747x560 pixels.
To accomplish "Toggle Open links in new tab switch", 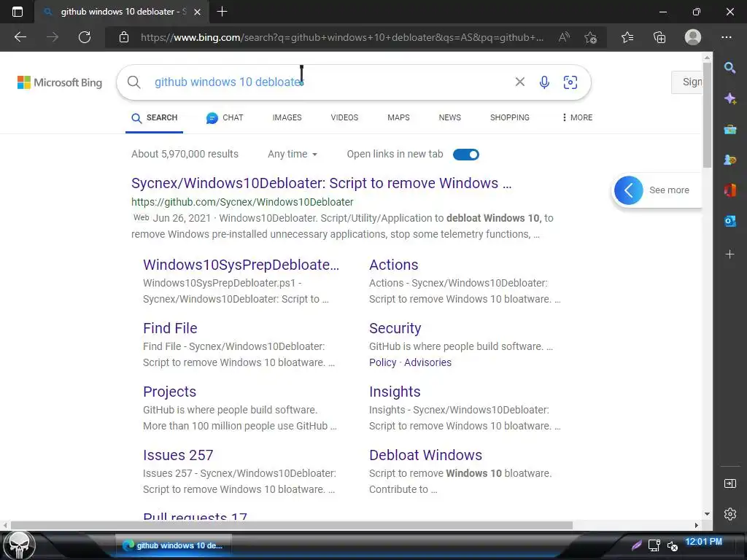I will tap(466, 155).
